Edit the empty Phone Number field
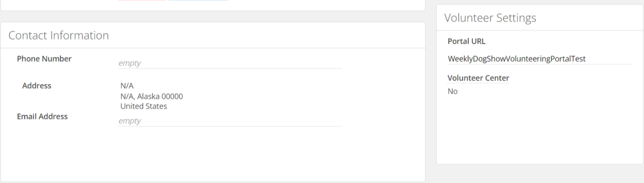Image resolution: width=644 pixels, height=183 pixels. 230,63
